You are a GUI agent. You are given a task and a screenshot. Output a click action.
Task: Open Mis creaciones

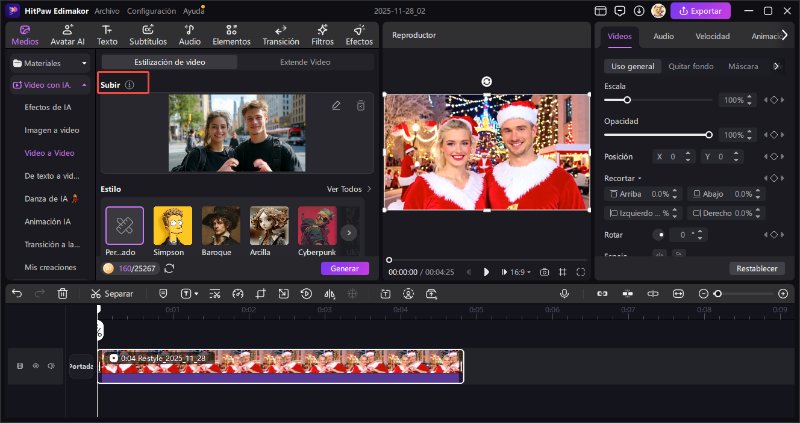tap(51, 267)
